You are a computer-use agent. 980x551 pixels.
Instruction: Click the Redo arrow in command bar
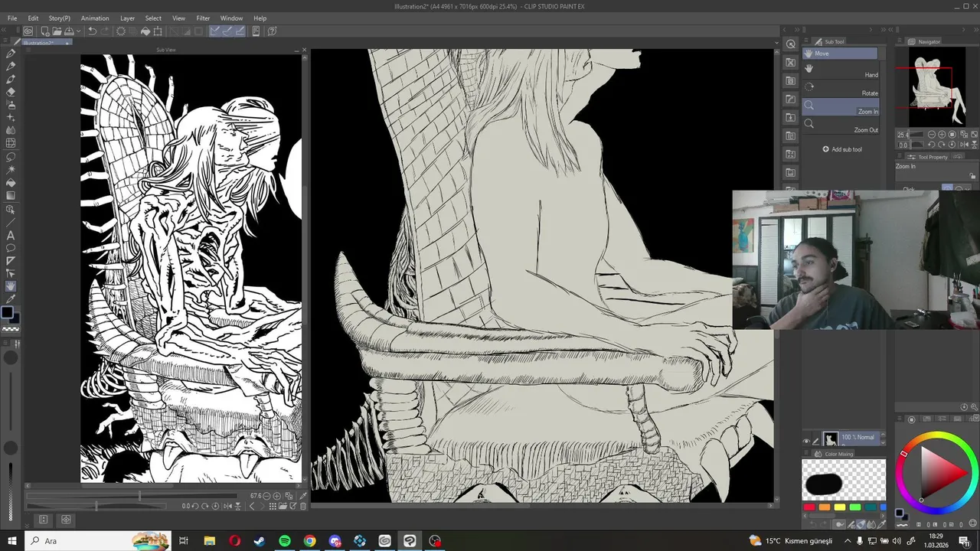pos(104,31)
